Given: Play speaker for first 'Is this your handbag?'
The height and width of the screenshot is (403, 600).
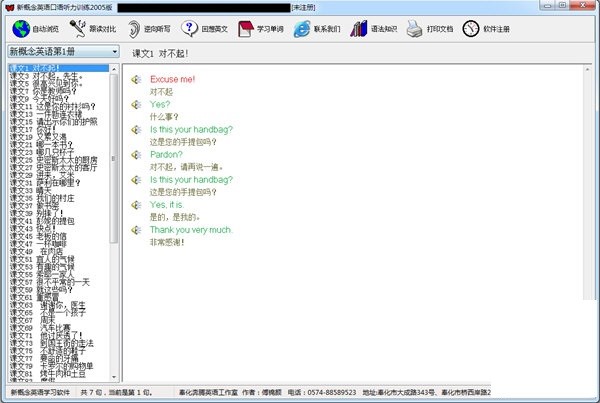Looking at the screenshot, I should click(x=136, y=130).
